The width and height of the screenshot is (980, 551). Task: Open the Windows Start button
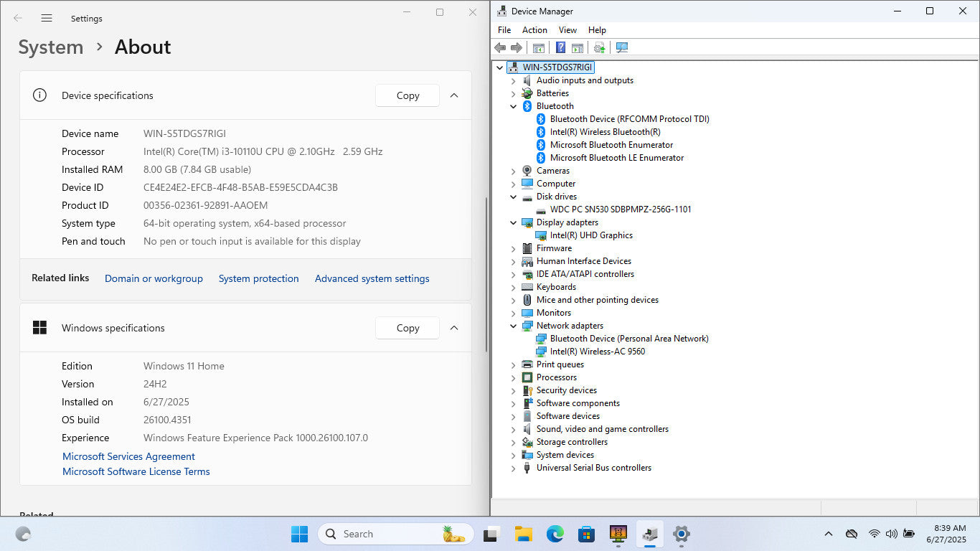point(300,534)
